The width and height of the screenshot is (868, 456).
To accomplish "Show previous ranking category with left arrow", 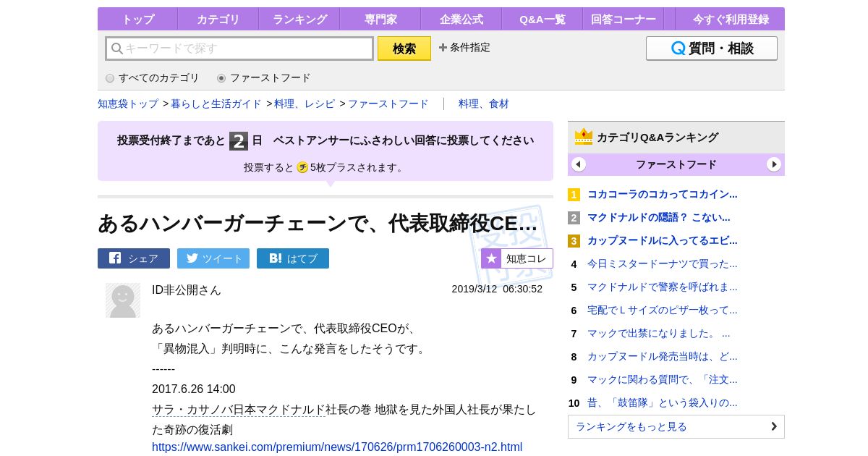I will 579,164.
